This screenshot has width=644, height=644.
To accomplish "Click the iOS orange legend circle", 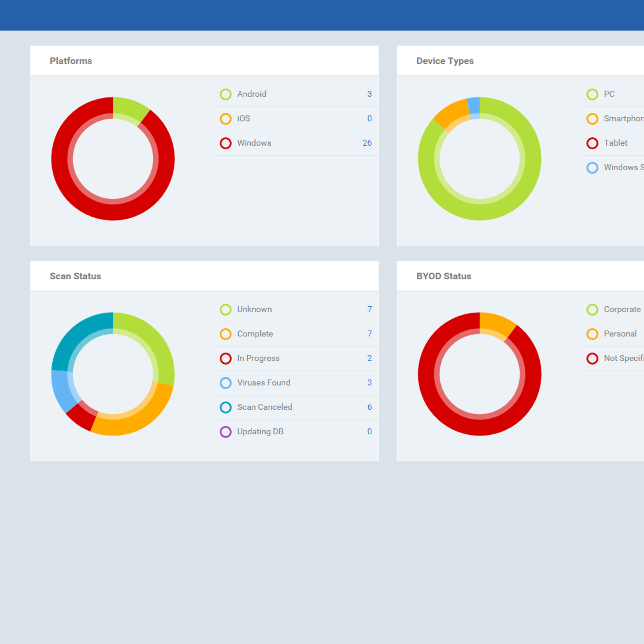I will point(225,119).
